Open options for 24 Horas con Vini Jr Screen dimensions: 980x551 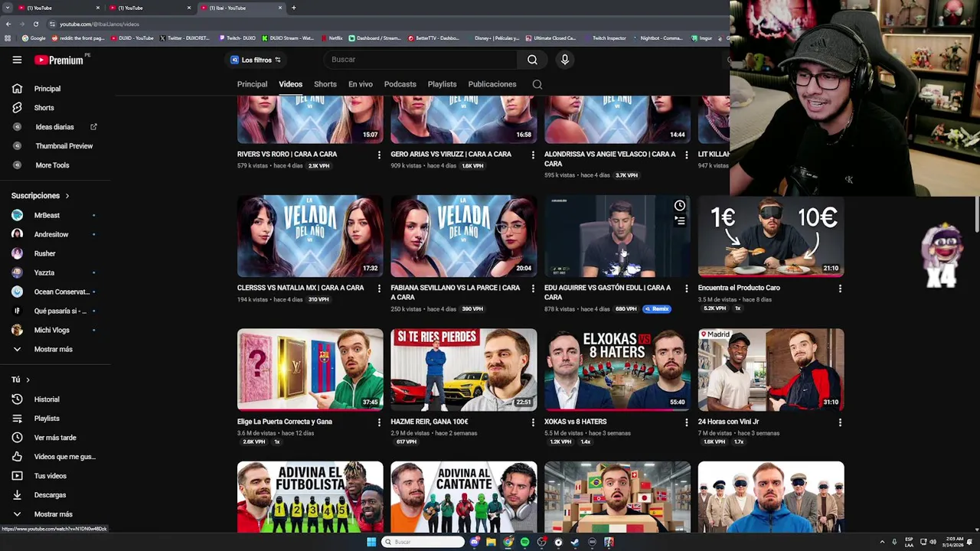click(x=840, y=422)
